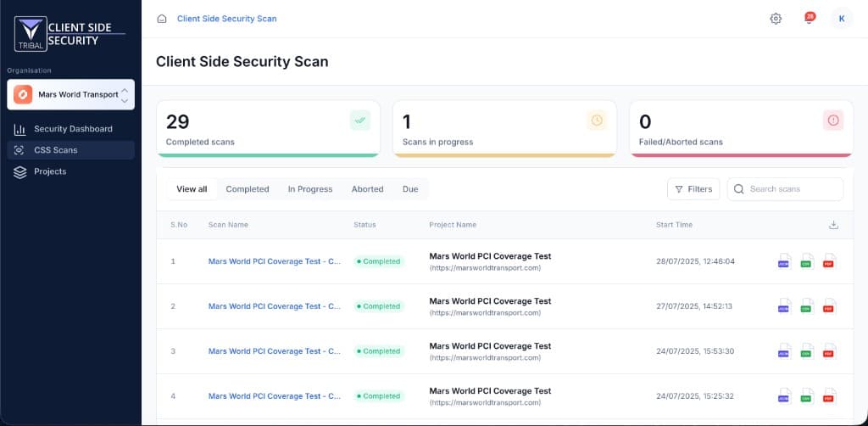Image resolution: width=868 pixels, height=426 pixels.
Task: Download JSON report for scan started 28/07/2025
Action: 784,261
